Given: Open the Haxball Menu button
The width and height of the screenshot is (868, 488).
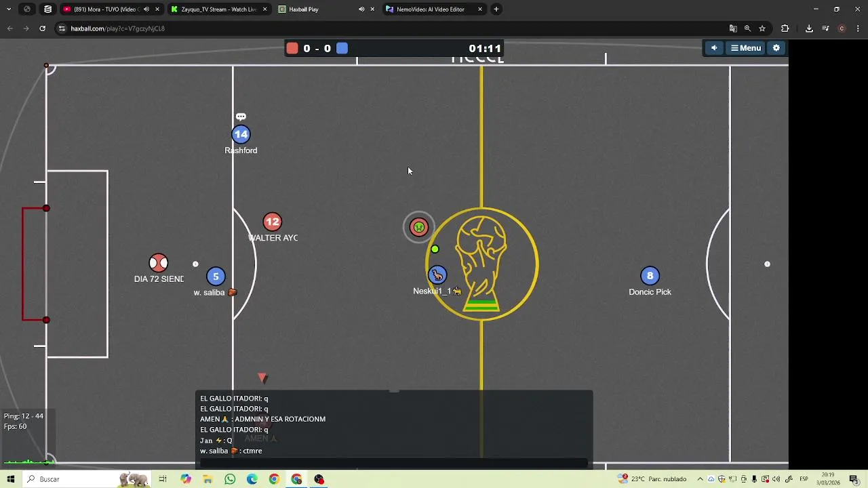Looking at the screenshot, I should [x=746, y=48].
